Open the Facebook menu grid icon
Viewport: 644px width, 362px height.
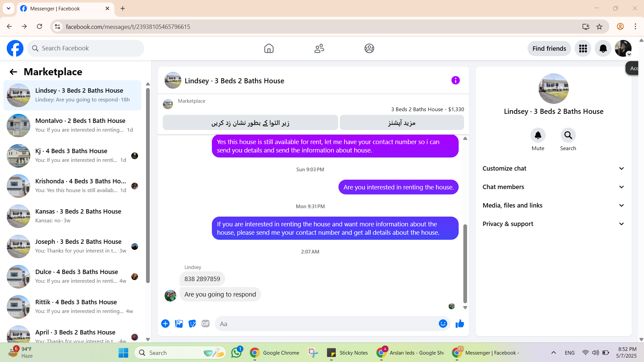click(583, 48)
